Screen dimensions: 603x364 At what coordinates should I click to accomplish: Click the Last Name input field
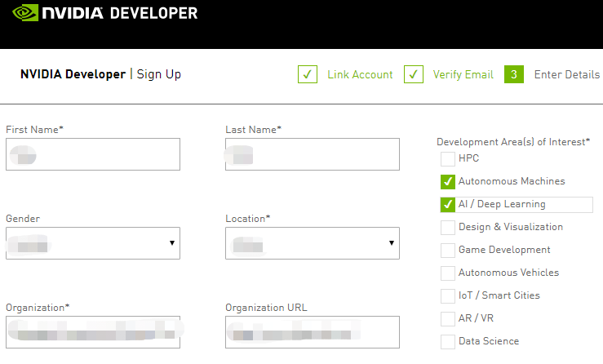click(x=313, y=154)
